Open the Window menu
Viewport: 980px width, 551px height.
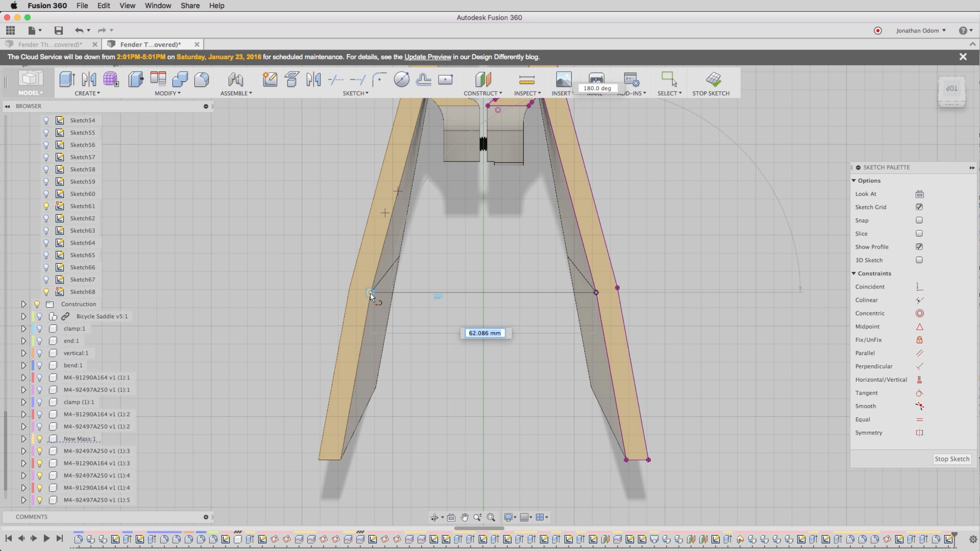coord(158,6)
